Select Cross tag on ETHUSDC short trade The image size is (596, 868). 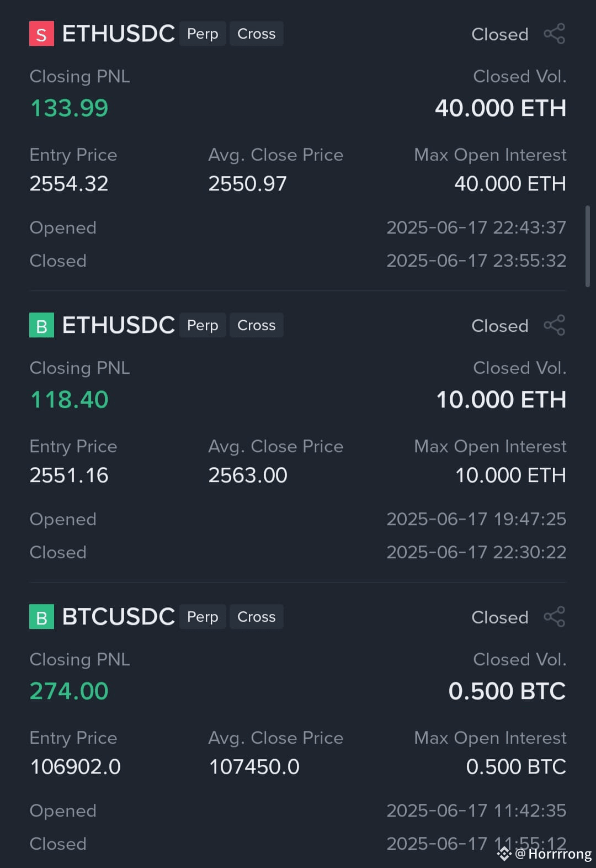pyautogui.click(x=256, y=34)
